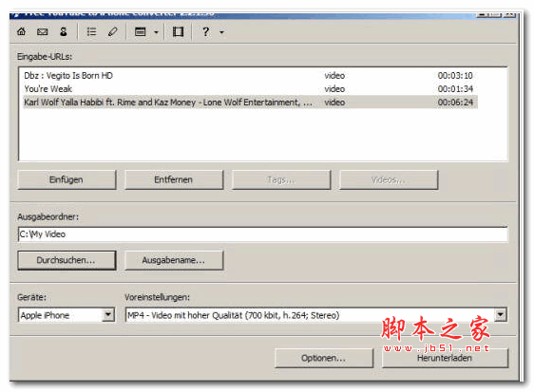
Task: Click the Optionen... button
Action: (x=324, y=358)
